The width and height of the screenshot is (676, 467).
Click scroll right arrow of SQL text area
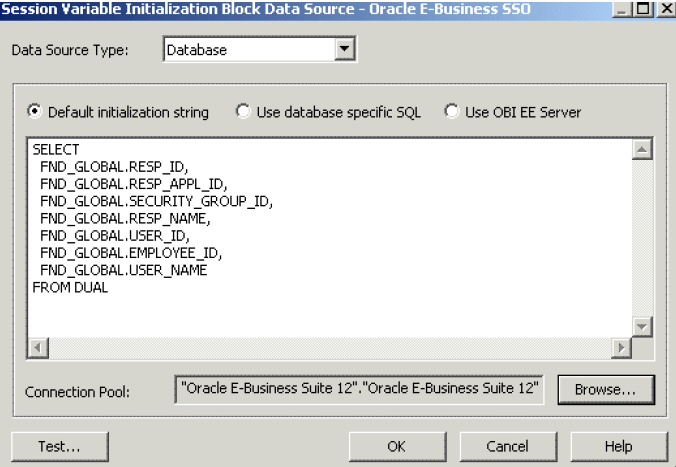pos(621,348)
